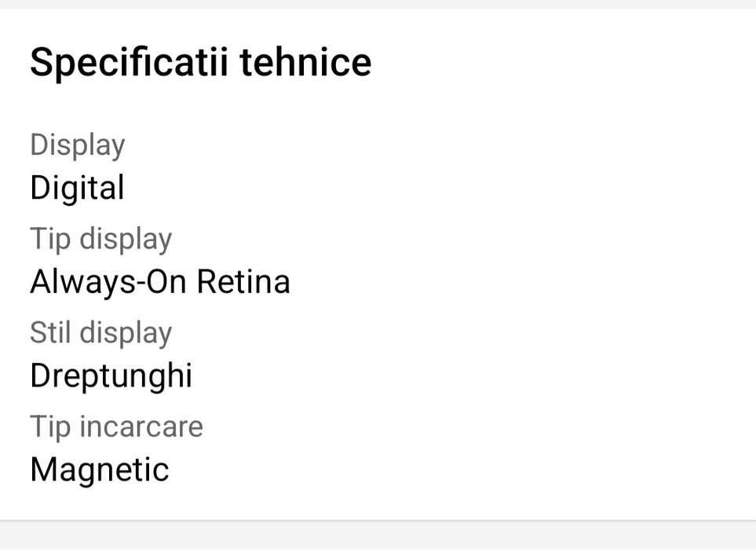This screenshot has height=550, width=756.
Task: Click the gray strip above the specifications card
Action: click(x=378, y=4)
